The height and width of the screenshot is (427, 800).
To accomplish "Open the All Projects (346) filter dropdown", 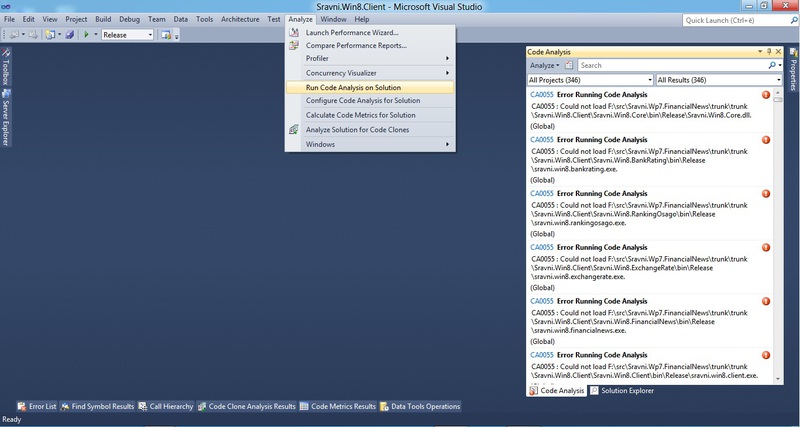I will click(590, 80).
